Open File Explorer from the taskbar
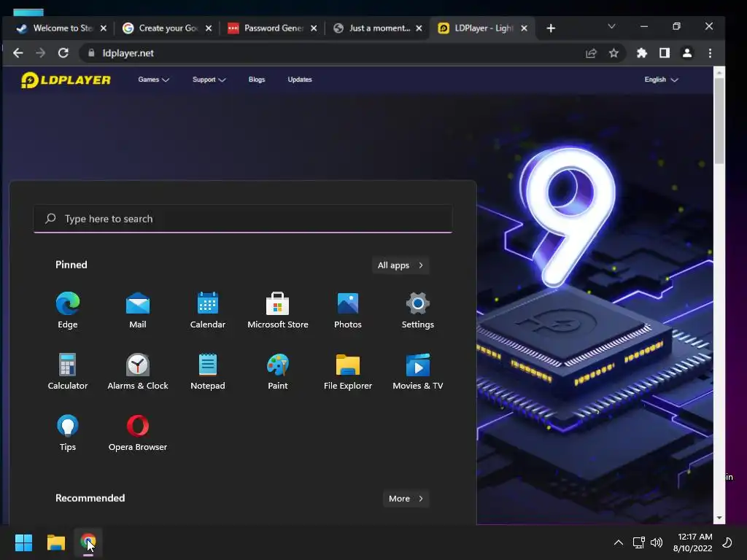Screen dimensions: 747x560 click(x=55, y=542)
